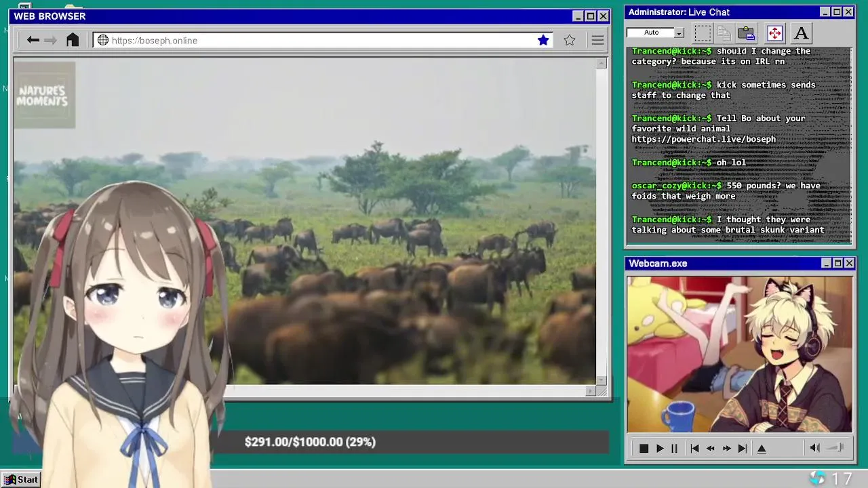
Task: Click the Stop button in Webcam.exe
Action: click(x=644, y=449)
